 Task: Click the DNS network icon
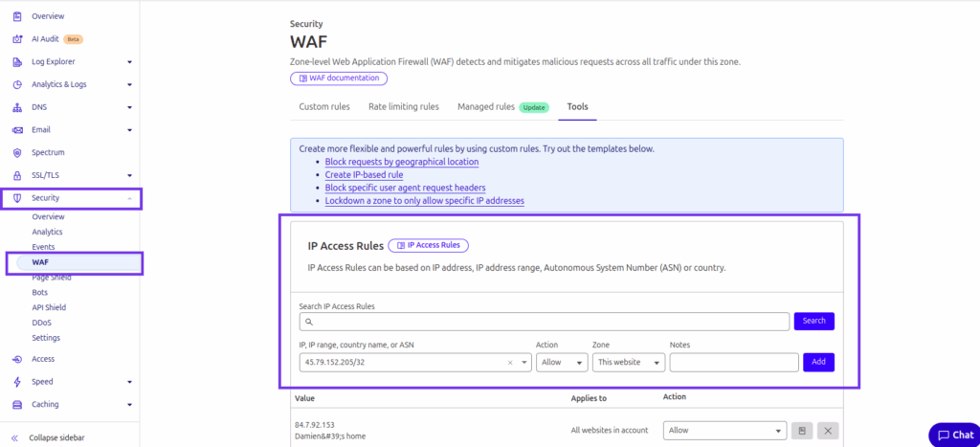(x=17, y=107)
